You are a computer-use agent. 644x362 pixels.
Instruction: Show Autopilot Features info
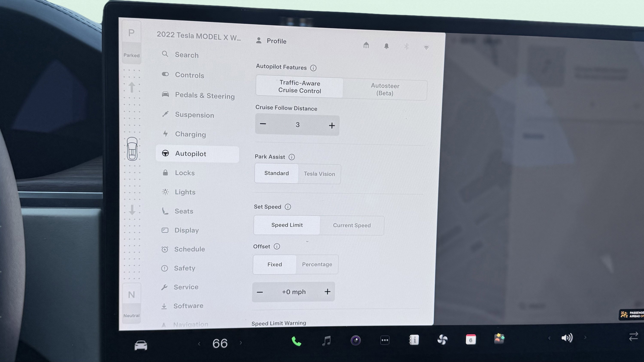coord(313,68)
